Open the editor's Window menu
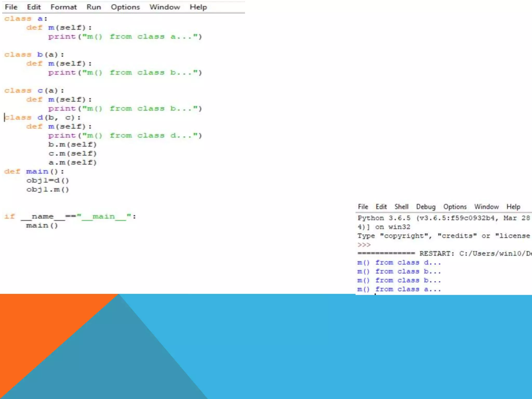The image size is (532, 399). 164,7
